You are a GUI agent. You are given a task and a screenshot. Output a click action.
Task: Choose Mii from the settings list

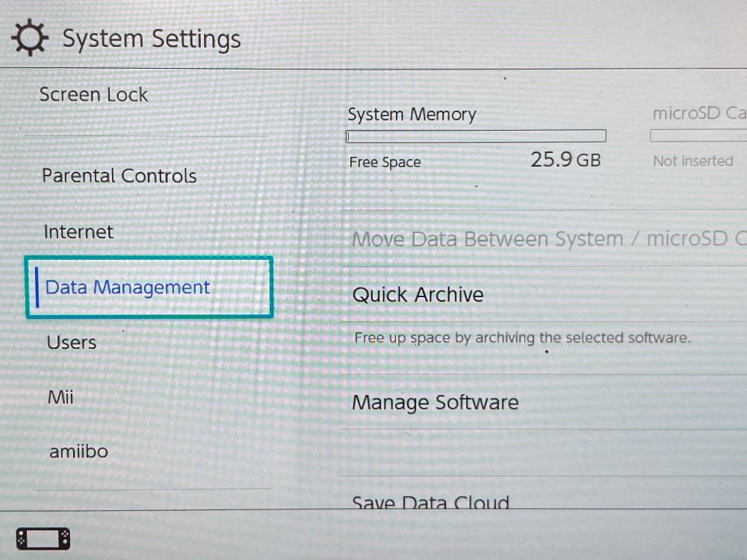61,397
